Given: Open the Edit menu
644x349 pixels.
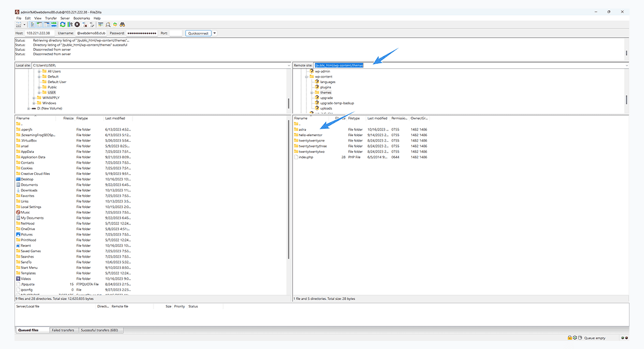Looking at the screenshot, I should coord(28,18).
